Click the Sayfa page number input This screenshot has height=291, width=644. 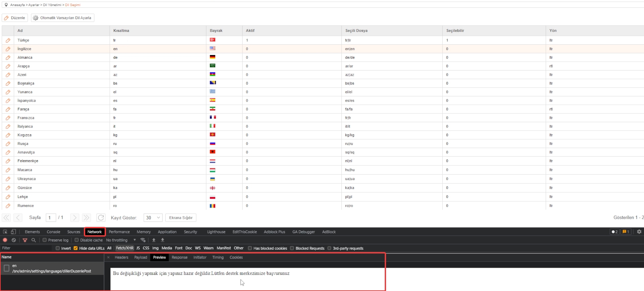point(51,218)
